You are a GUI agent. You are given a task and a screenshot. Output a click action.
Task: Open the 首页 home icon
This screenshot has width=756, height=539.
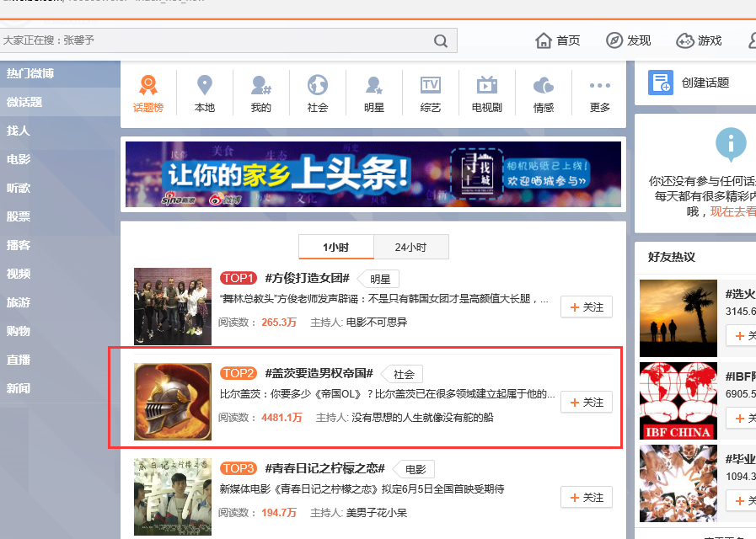544,40
